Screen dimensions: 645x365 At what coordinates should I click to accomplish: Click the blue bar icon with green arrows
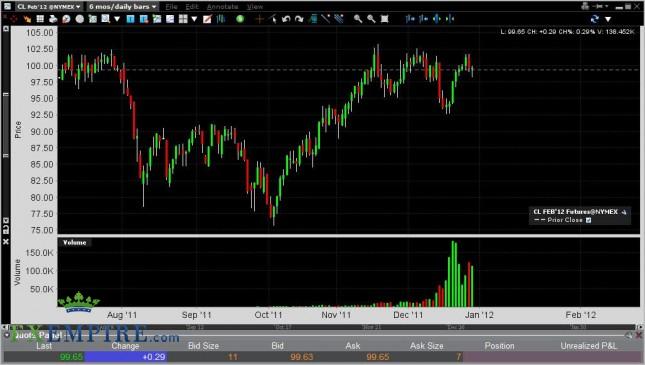pos(436,19)
